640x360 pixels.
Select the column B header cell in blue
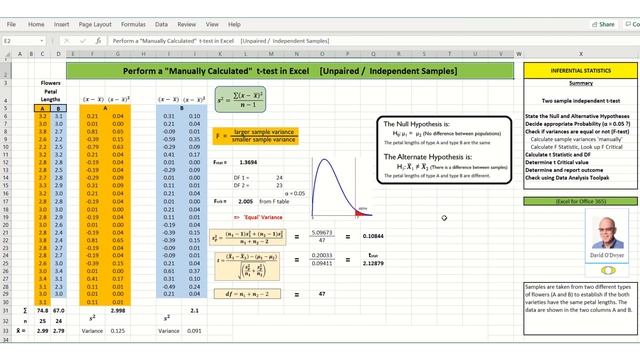click(58, 109)
